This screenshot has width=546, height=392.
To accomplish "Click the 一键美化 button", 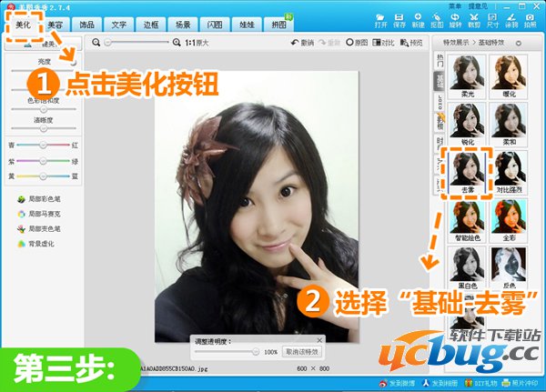I will (44, 44).
